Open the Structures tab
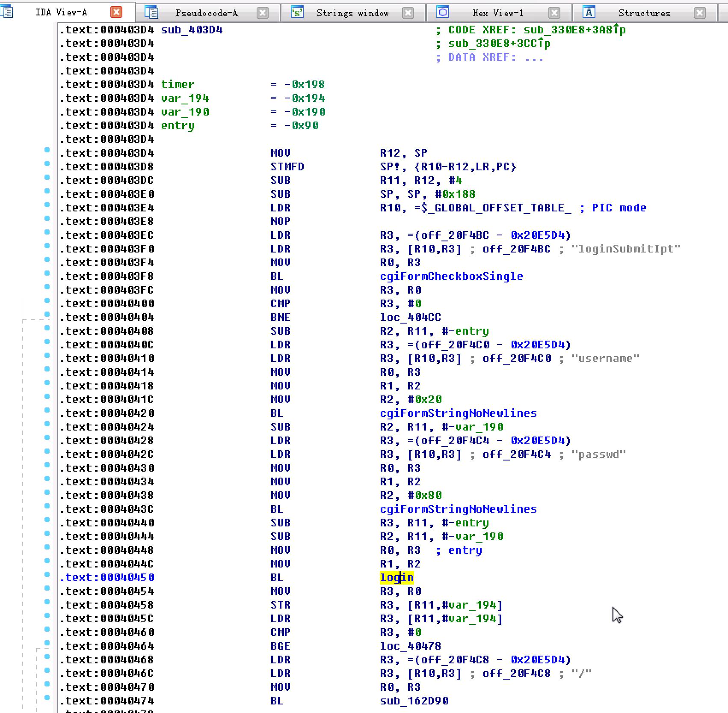The image size is (728, 713). click(644, 13)
